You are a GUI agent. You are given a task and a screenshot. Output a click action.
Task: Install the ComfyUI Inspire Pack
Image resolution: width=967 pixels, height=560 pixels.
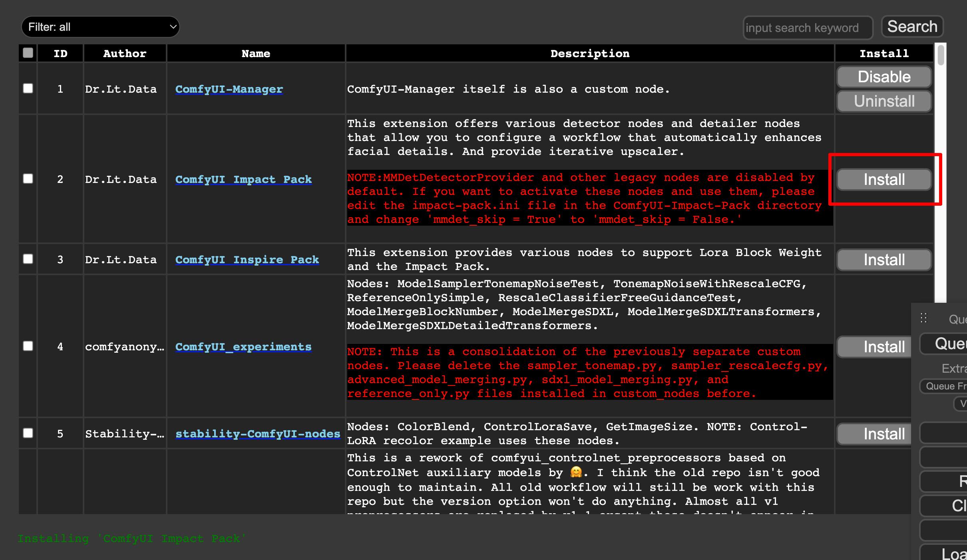tap(884, 260)
